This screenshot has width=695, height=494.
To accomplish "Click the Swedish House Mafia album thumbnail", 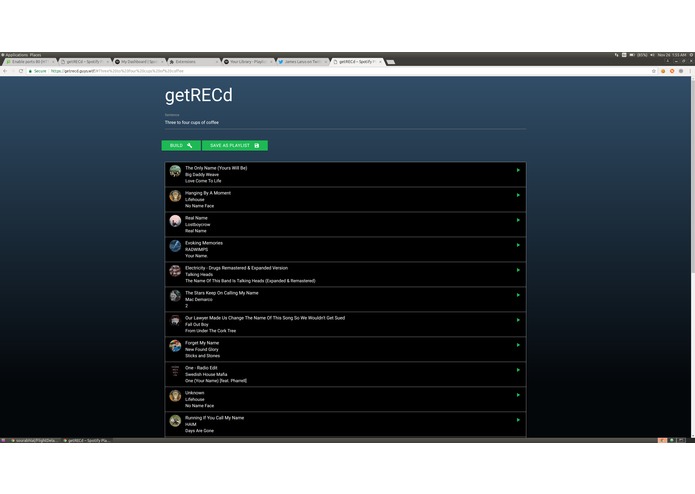I will [x=175, y=371].
